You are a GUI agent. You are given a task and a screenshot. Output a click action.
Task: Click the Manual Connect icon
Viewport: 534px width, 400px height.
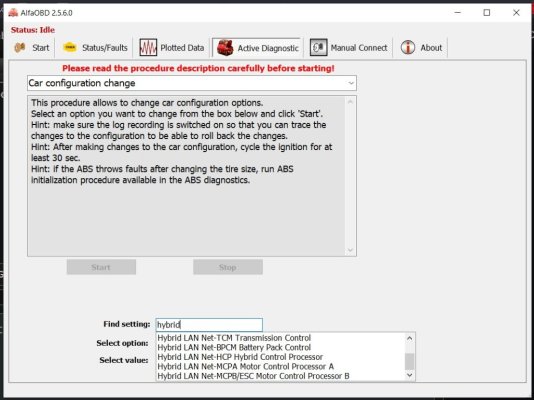(x=318, y=47)
